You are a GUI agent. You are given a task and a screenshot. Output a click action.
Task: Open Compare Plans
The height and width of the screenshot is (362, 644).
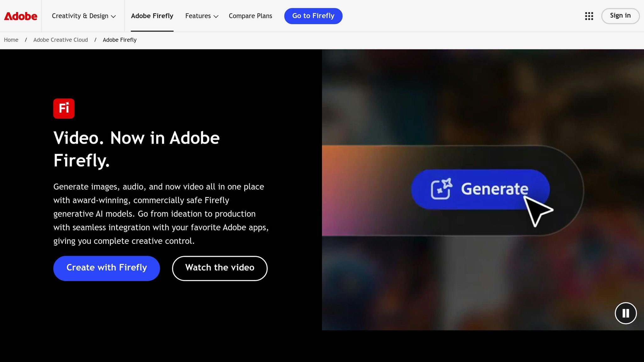click(x=250, y=16)
